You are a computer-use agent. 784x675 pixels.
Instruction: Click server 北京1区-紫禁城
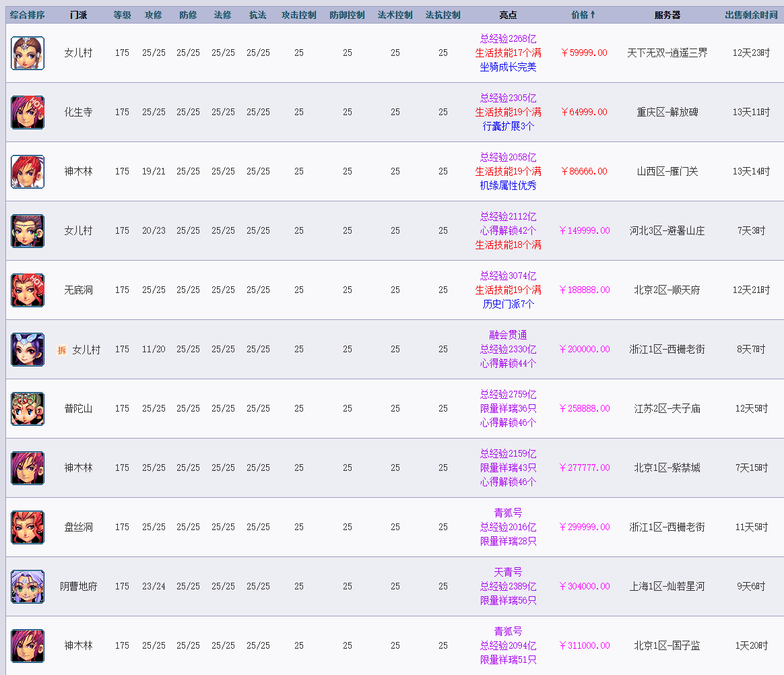[x=667, y=468]
